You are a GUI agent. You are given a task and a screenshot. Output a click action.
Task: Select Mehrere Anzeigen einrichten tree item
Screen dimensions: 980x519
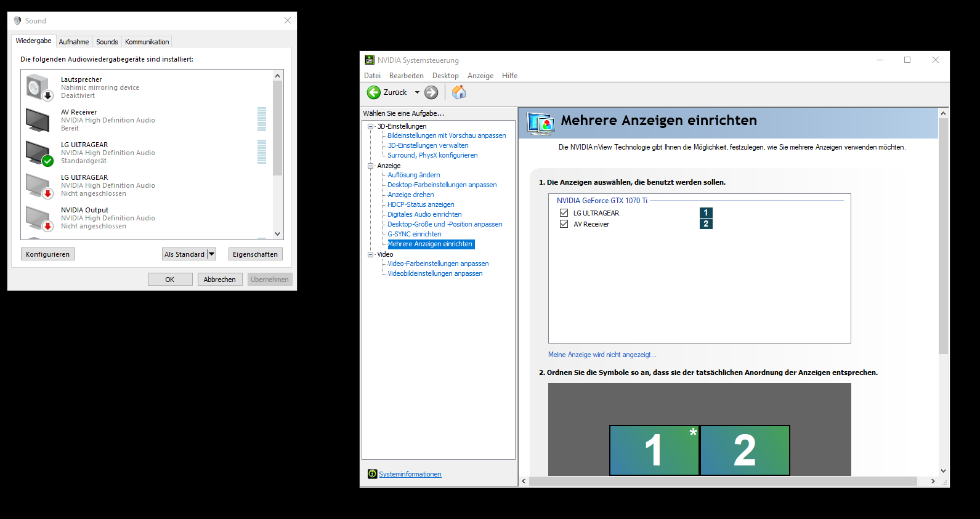(431, 244)
